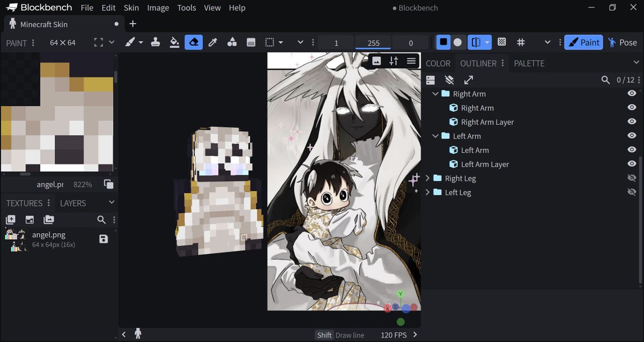Image resolution: width=644 pixels, height=342 pixels.
Task: Expand the overflow chevron after grid toggle
Action: coord(547,42)
